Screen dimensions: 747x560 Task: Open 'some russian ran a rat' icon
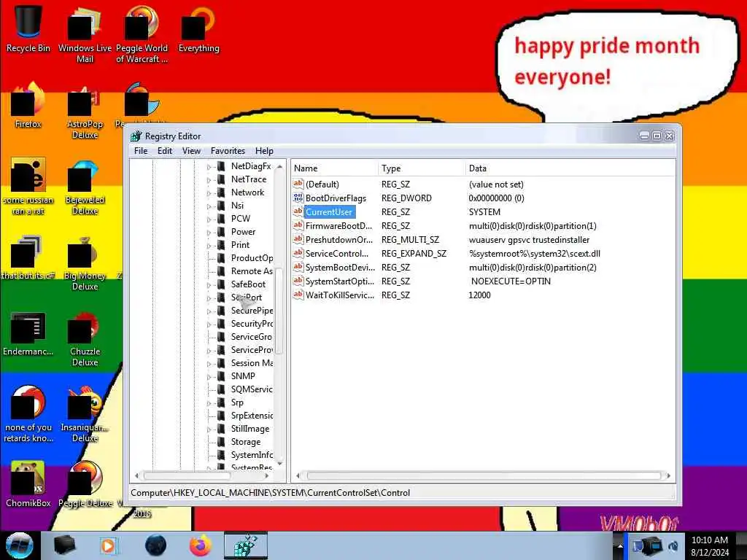click(28, 186)
